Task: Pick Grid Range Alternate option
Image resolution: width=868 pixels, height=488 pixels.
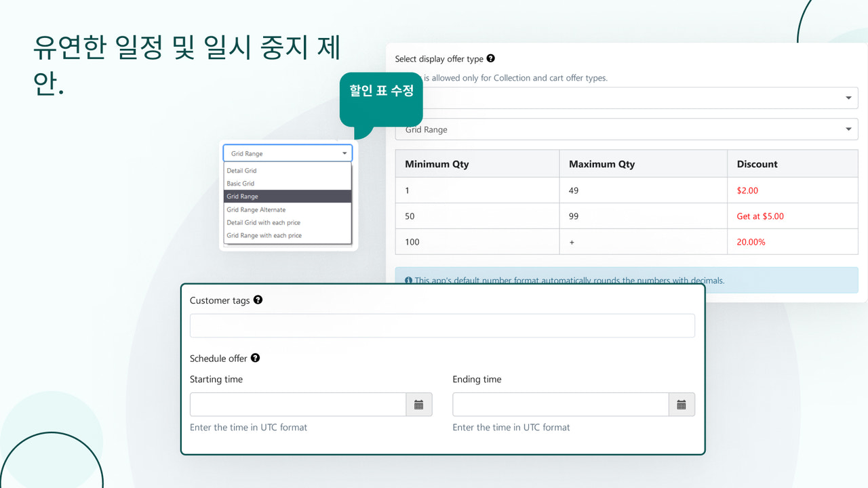Action: [288, 209]
